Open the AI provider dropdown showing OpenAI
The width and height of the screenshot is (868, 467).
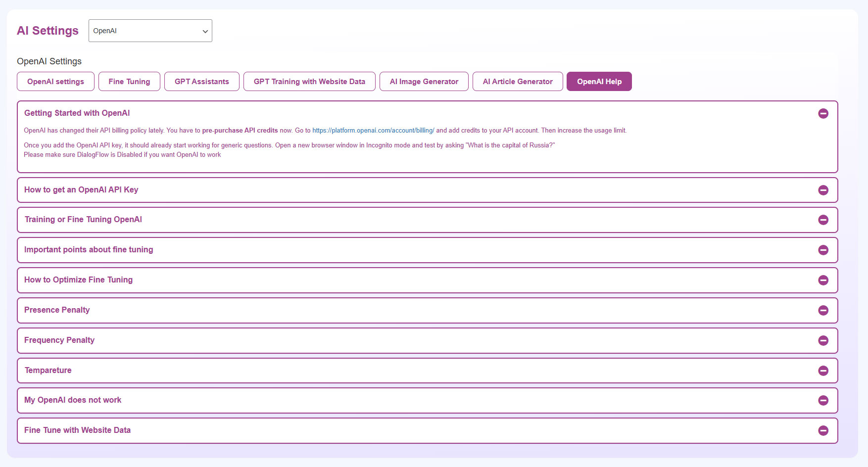[x=150, y=31]
